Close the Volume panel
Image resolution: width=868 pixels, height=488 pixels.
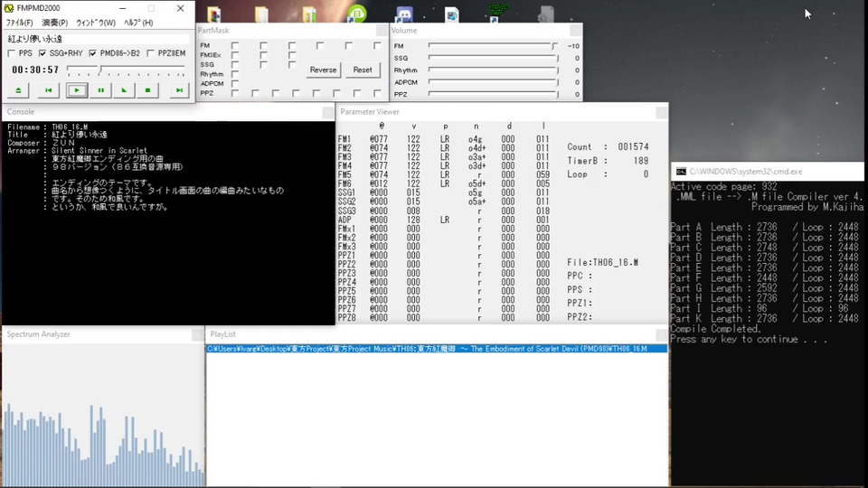coord(576,31)
